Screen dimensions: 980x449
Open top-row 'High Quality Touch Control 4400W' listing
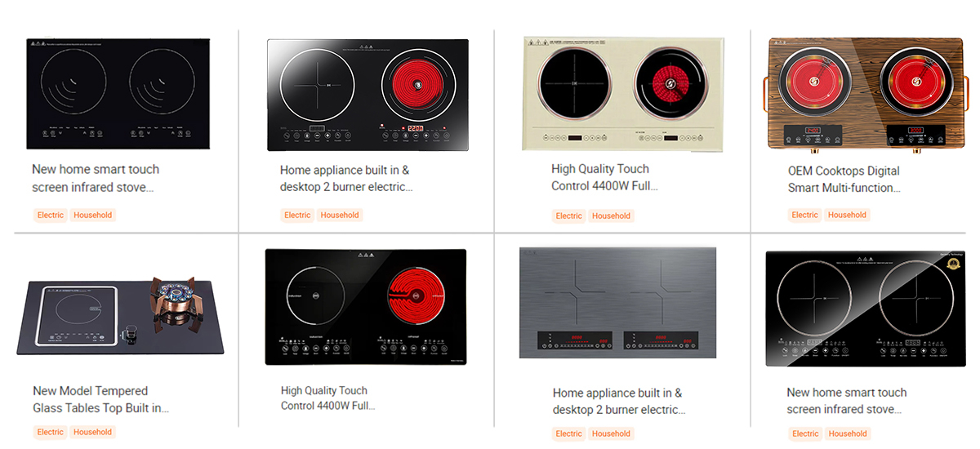click(604, 177)
